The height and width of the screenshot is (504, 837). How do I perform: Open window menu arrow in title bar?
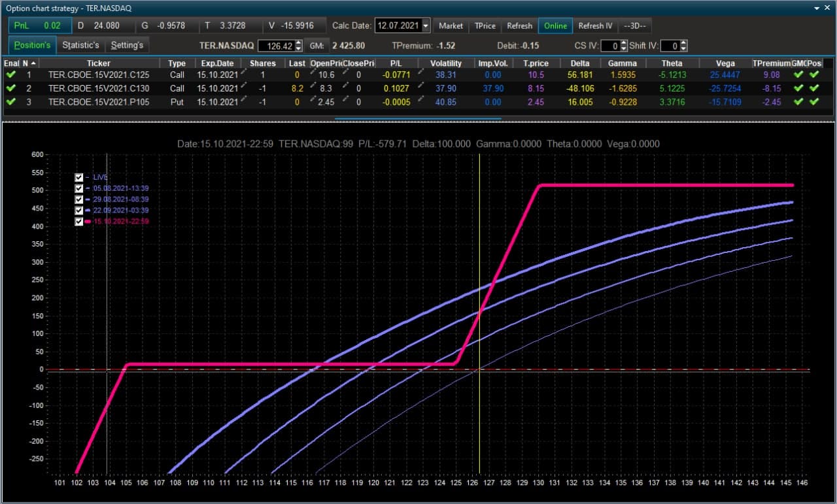pyautogui.click(x=817, y=8)
